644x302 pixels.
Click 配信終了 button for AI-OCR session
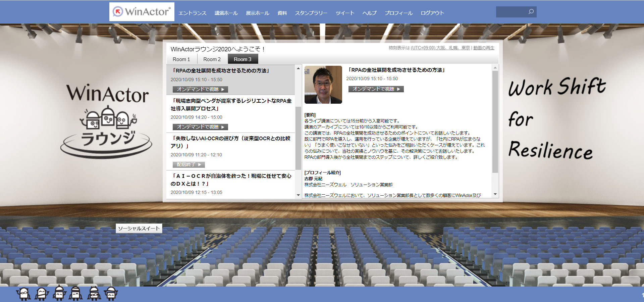click(189, 164)
